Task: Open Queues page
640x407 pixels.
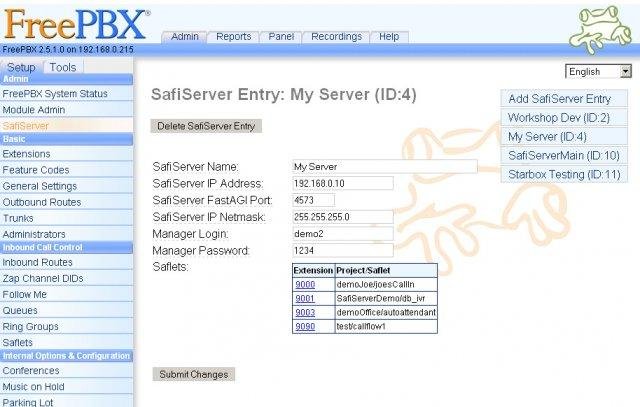Action: pyautogui.click(x=67, y=311)
